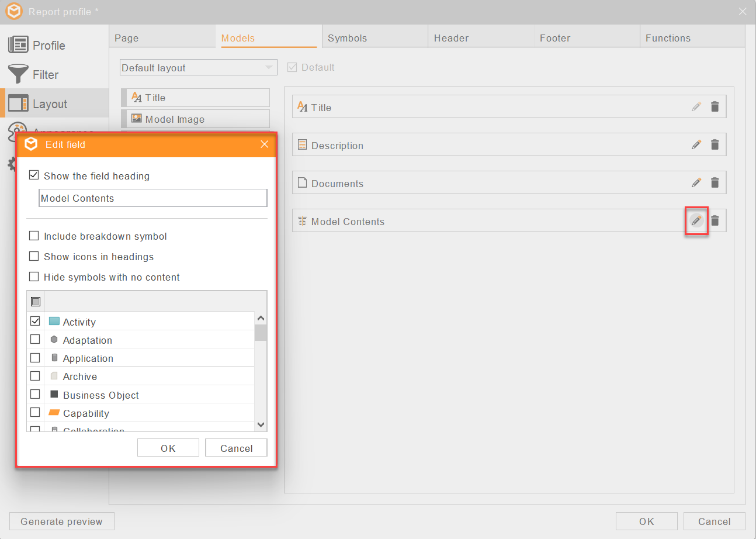Select the Archive row text
756x539 pixels.
(80, 376)
